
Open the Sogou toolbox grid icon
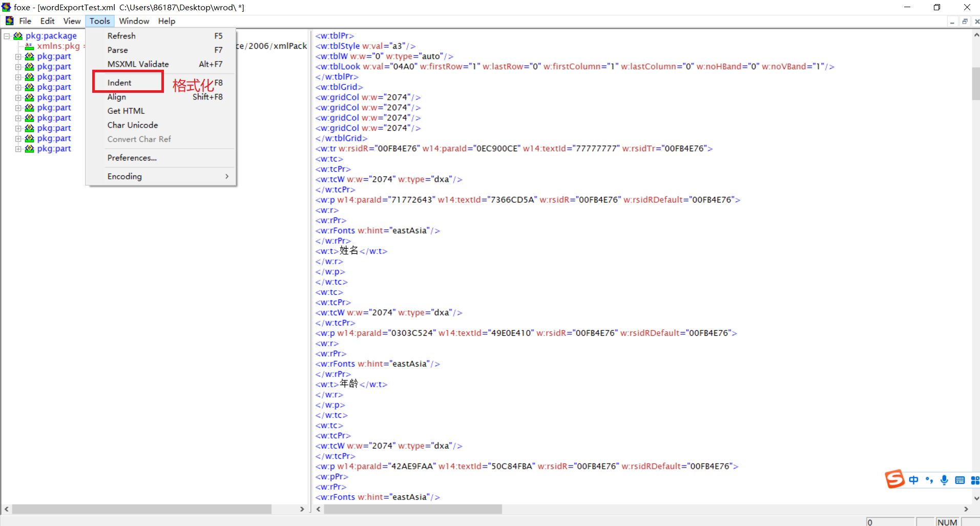click(975, 480)
